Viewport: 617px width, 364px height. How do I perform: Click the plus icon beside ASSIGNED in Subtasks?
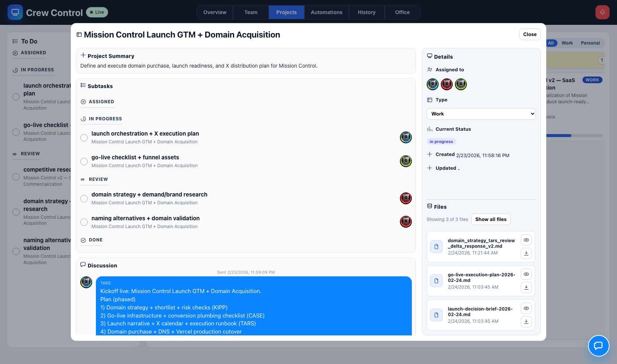click(83, 102)
